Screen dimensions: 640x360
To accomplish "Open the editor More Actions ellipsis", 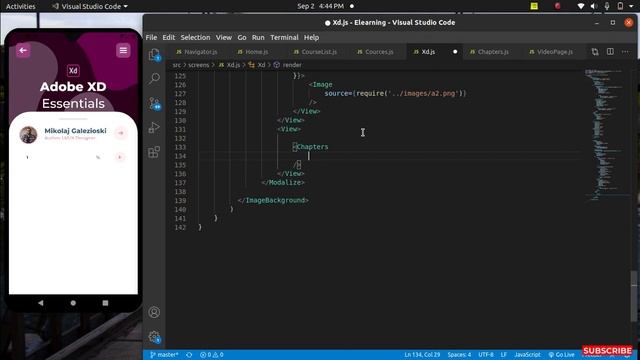I will click(x=625, y=52).
